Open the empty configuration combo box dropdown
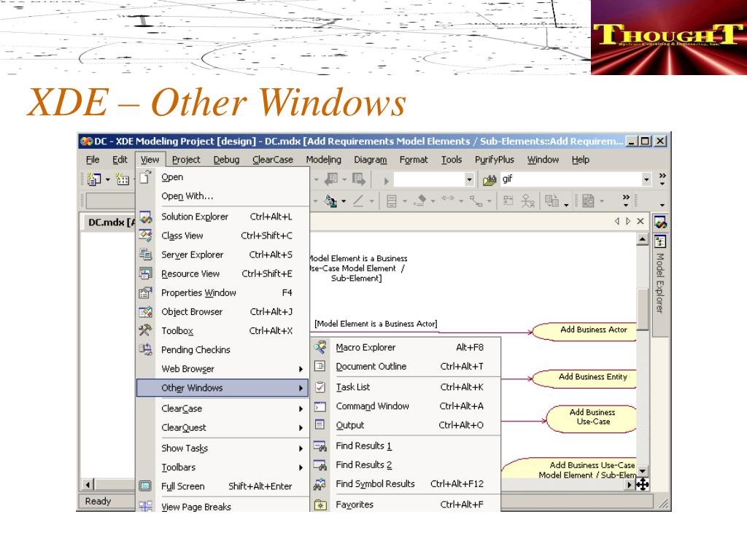Screen dimensions: 747x560 [x=469, y=179]
